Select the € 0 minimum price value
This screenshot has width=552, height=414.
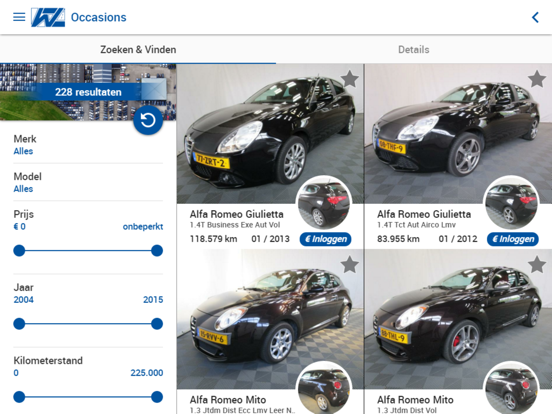click(x=19, y=226)
